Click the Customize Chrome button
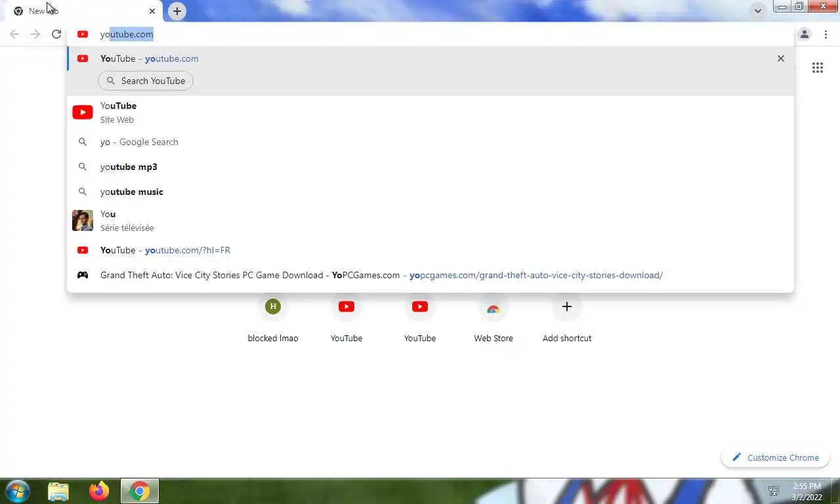This screenshot has width=840, height=504. (x=776, y=457)
